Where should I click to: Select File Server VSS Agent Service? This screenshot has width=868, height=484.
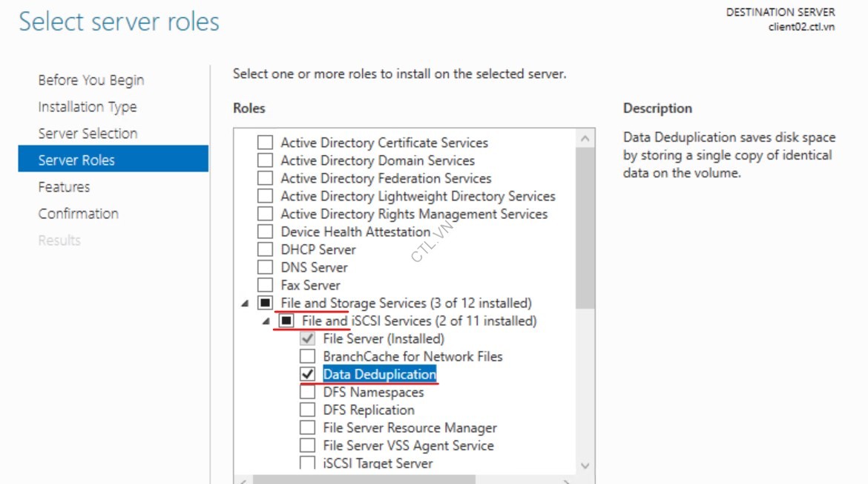pos(307,445)
